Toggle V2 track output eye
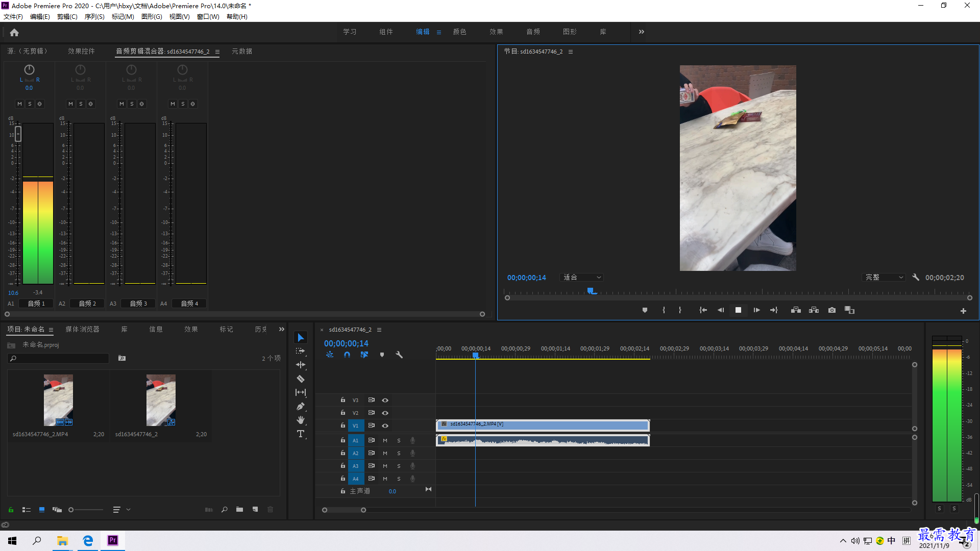Screen dimensions: 980x551 click(385, 413)
